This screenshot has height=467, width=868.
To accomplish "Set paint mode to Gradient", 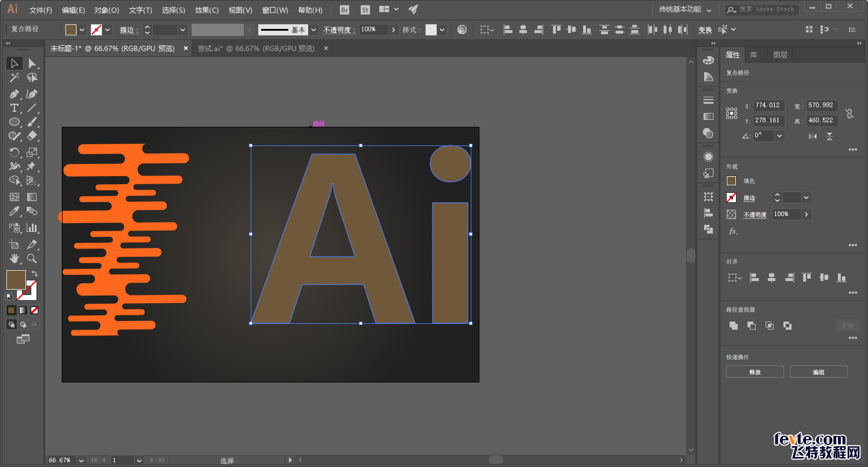I will (x=23, y=311).
